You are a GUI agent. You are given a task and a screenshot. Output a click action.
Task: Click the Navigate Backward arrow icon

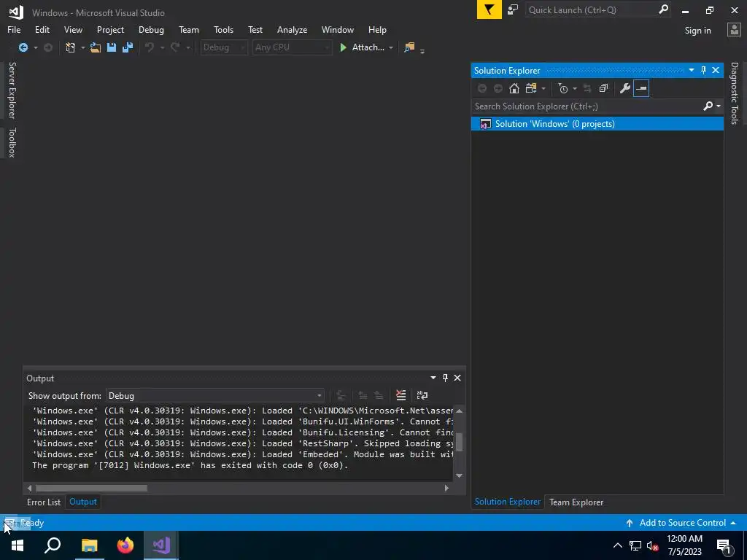[23, 47]
